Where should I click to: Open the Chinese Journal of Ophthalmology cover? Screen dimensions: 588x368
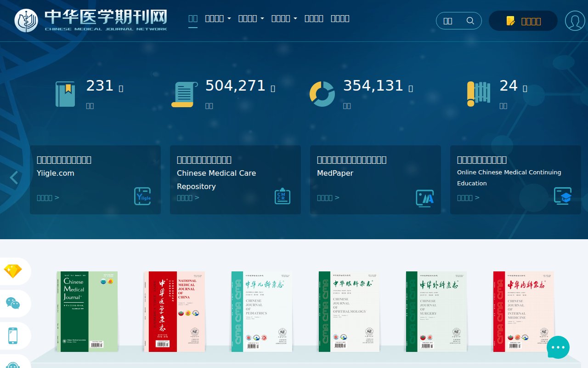349,311
